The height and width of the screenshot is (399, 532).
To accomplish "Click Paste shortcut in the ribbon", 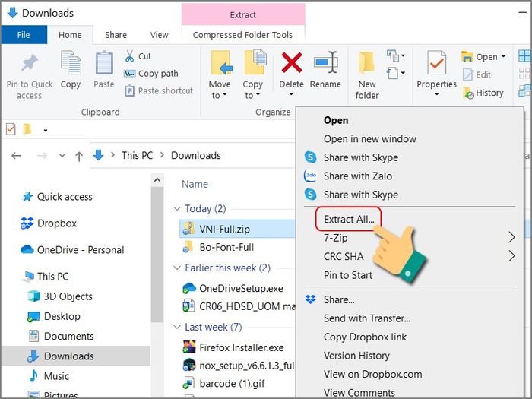I will pos(158,91).
